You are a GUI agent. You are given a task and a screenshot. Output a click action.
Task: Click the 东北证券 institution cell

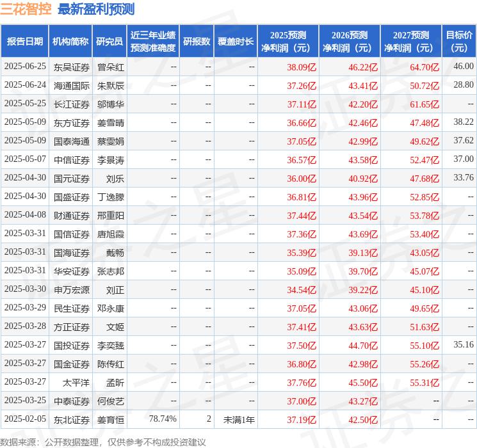[72, 420]
